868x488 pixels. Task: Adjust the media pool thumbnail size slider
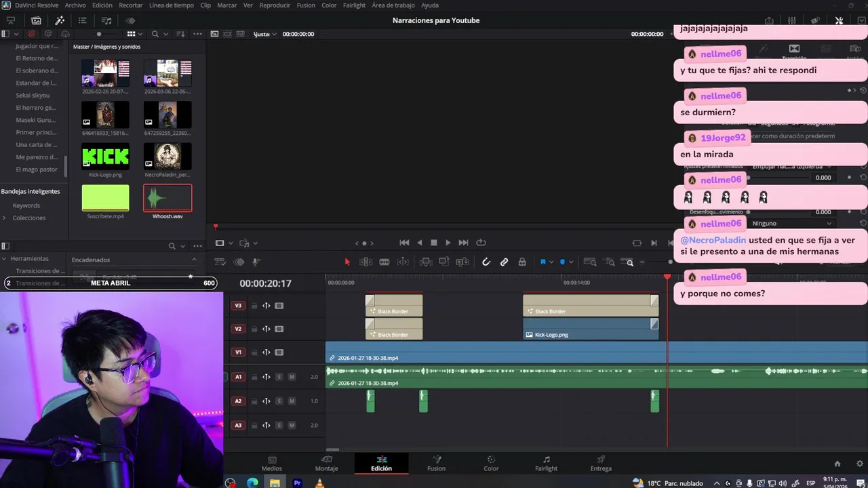(x=99, y=34)
